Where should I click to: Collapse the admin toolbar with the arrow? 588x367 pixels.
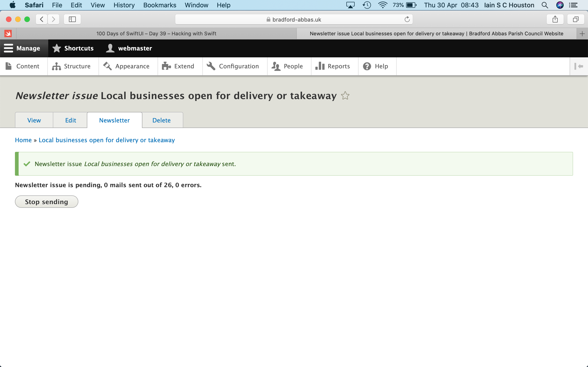[x=579, y=66]
